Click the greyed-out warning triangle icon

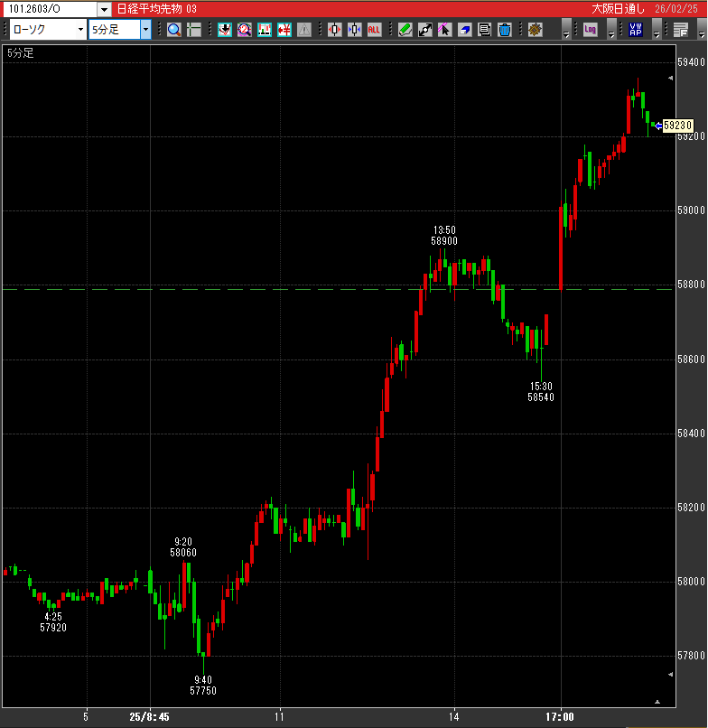304,30
